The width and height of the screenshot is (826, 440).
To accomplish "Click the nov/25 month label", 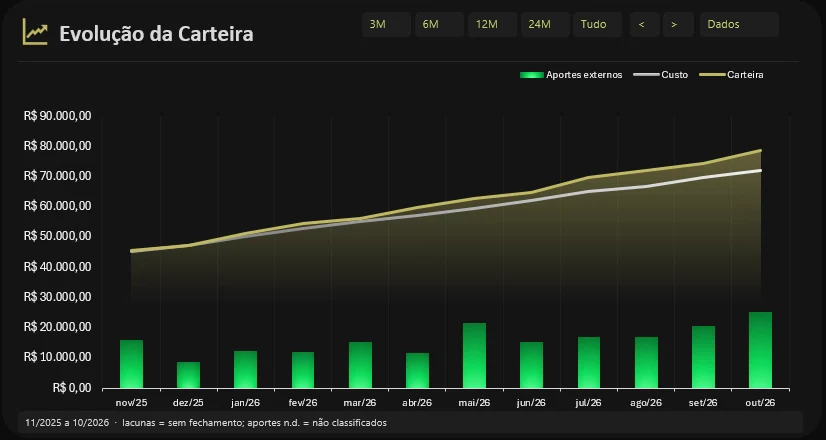I will pos(131,403).
